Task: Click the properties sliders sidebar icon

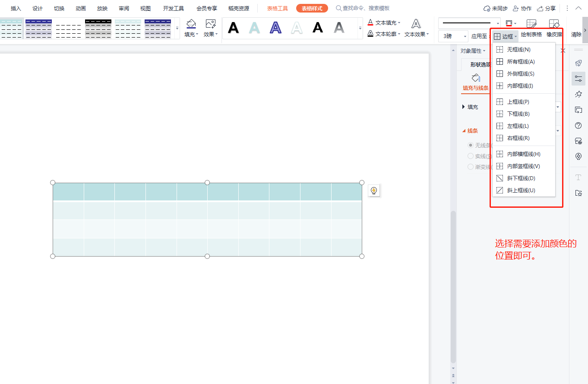Action: pos(579,79)
